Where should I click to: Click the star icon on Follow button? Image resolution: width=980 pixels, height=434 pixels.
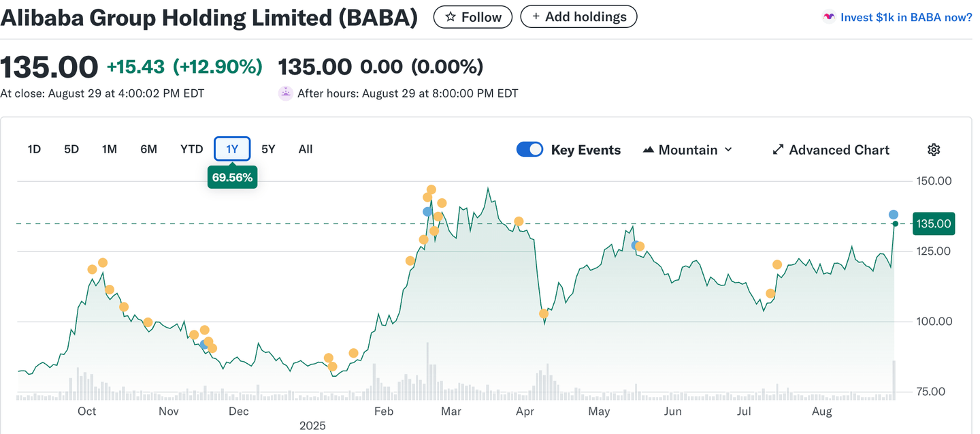[451, 17]
